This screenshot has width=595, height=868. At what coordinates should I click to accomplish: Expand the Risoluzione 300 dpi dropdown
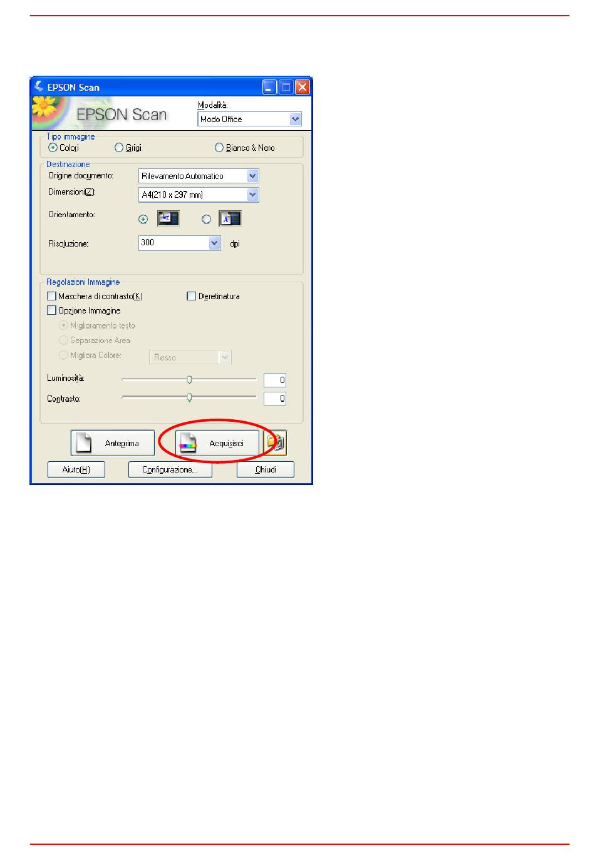click(x=180, y=243)
